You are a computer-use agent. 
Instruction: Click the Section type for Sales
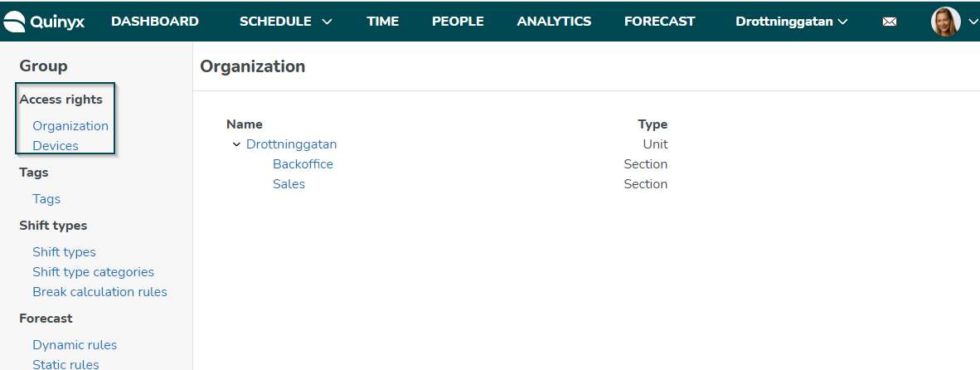click(646, 184)
